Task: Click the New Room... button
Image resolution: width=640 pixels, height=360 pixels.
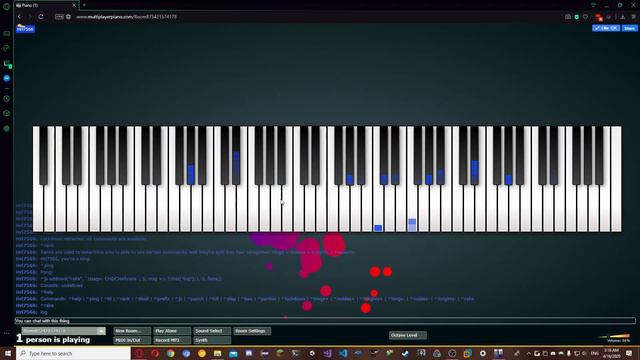Action: tap(132, 331)
